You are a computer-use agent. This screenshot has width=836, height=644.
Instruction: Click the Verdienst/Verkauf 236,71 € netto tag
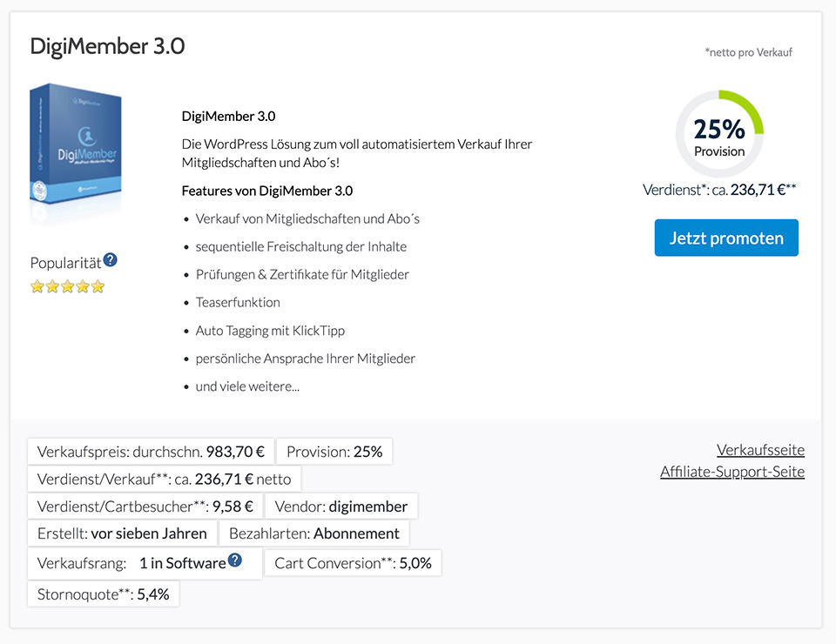(165, 480)
